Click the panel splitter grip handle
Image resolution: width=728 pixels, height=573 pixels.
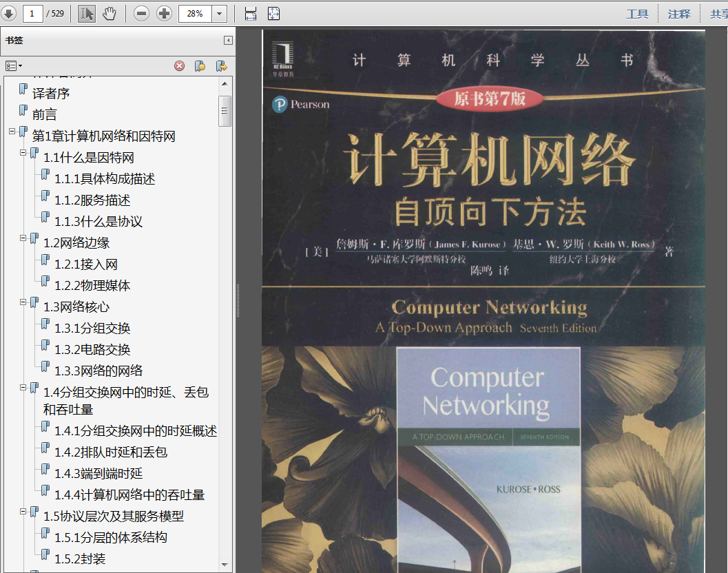(238, 300)
